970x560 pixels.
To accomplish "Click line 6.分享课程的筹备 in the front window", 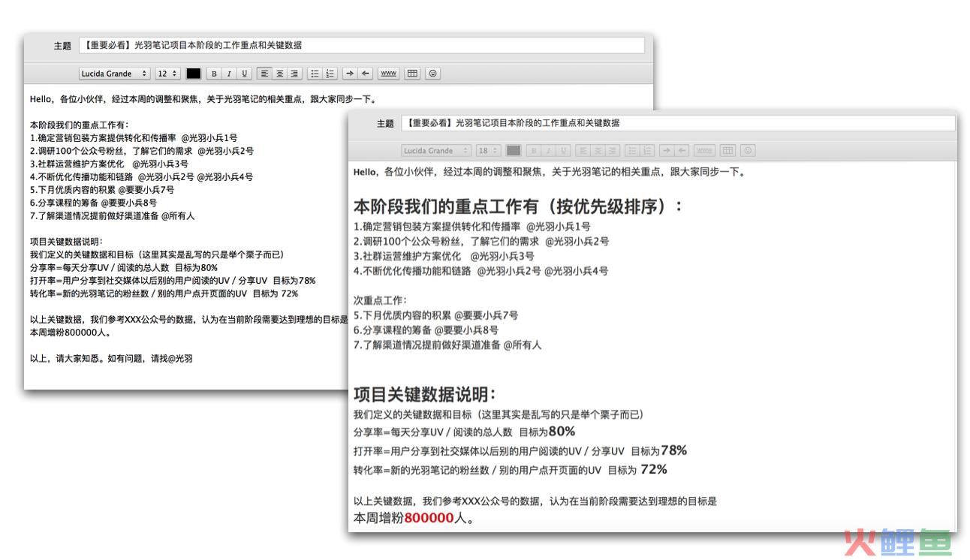I will pos(426,330).
